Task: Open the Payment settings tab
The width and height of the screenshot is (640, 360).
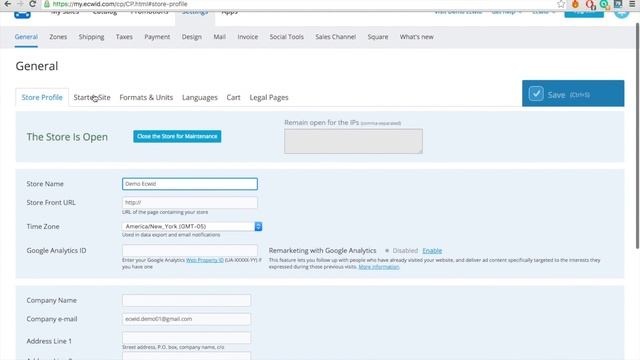Action: pos(157,37)
